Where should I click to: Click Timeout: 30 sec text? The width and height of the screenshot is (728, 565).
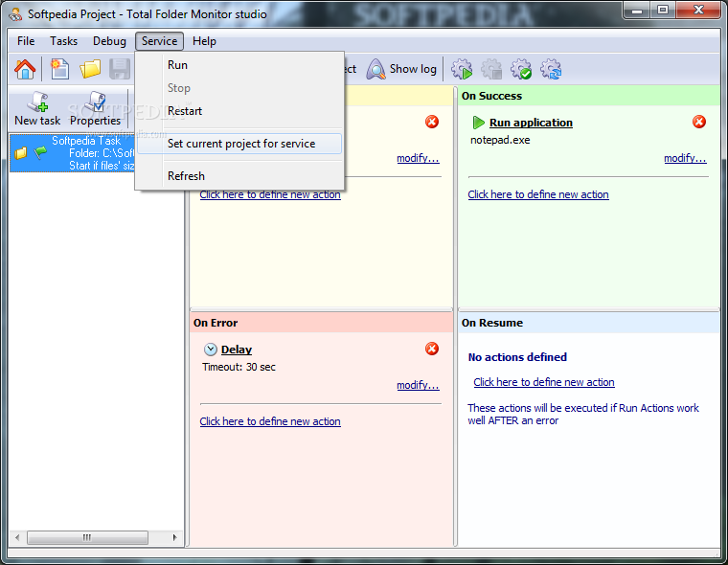239,367
